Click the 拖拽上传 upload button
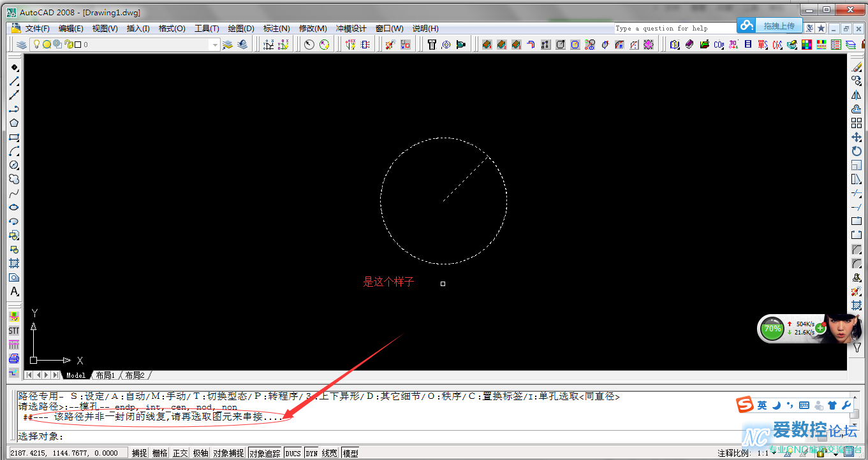Viewport: 868px width, 460px height. [769, 25]
